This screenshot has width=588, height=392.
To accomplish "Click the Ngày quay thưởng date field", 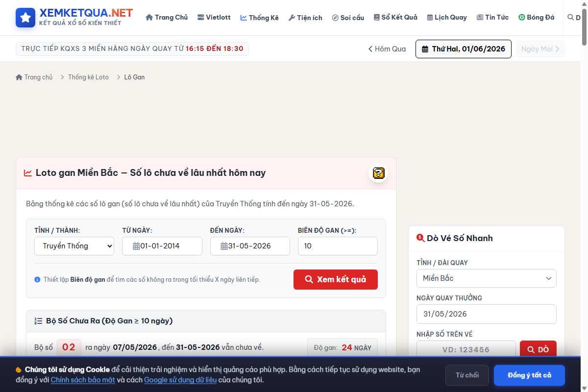I will click(x=487, y=314).
